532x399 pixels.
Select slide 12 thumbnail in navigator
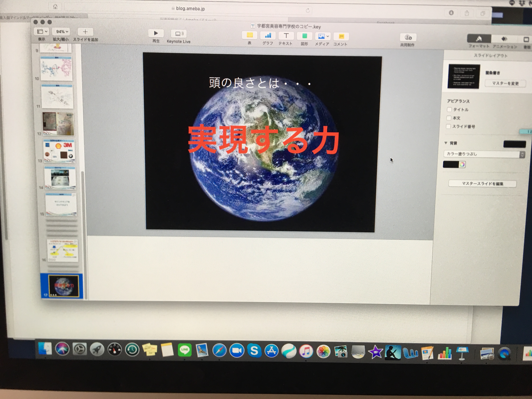(x=58, y=124)
